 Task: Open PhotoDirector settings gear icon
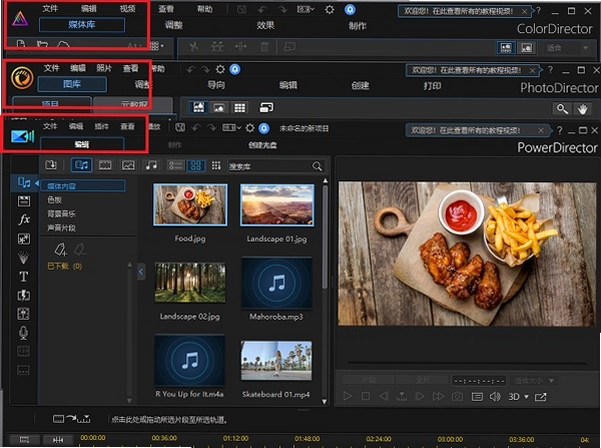point(220,69)
